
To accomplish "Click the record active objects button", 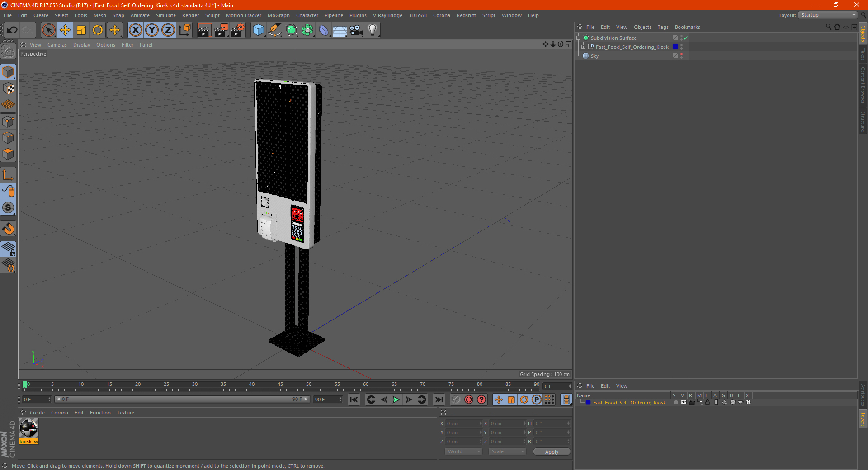I will pos(456,399).
